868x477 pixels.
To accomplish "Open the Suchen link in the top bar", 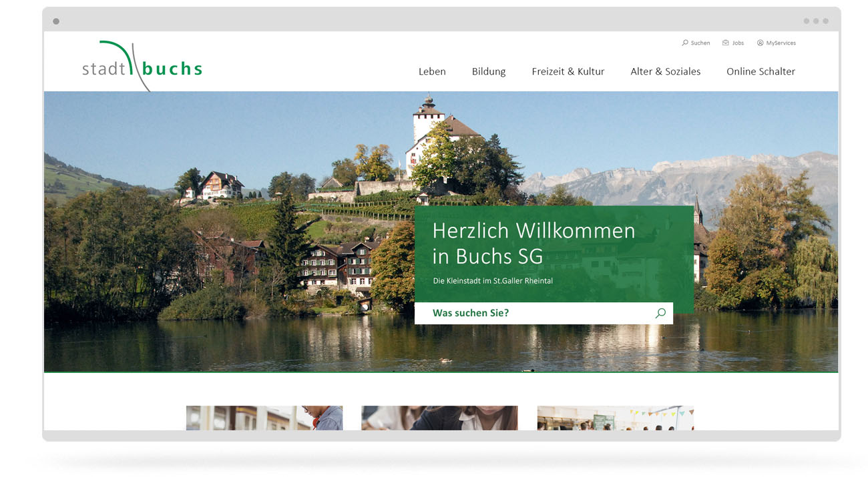I will point(700,43).
